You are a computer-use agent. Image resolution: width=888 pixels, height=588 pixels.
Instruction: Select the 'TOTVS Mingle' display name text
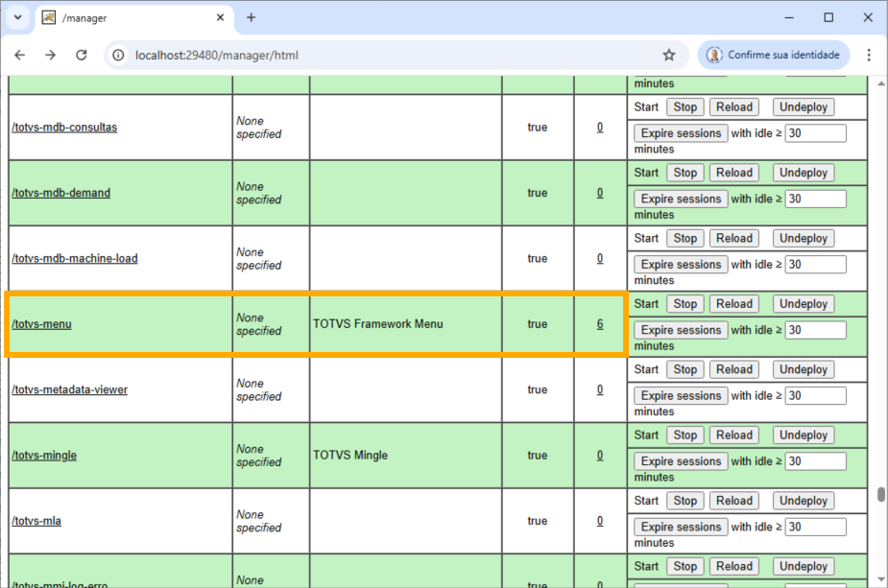(x=350, y=456)
